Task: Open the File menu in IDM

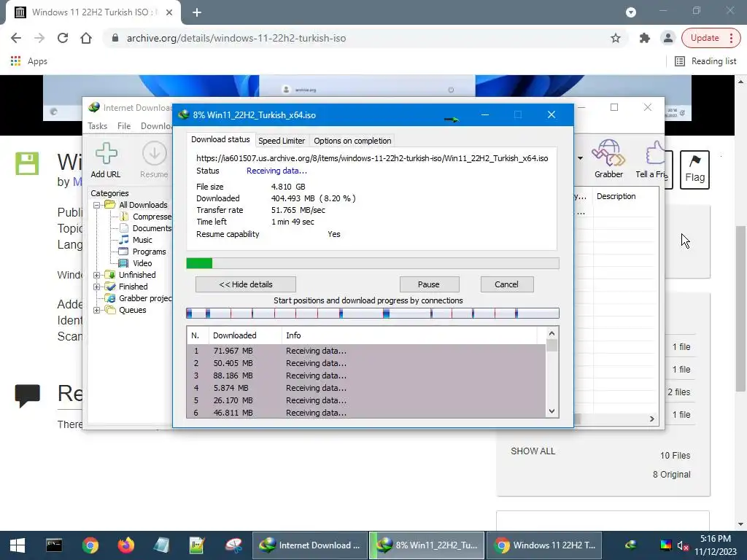Action: (x=124, y=126)
